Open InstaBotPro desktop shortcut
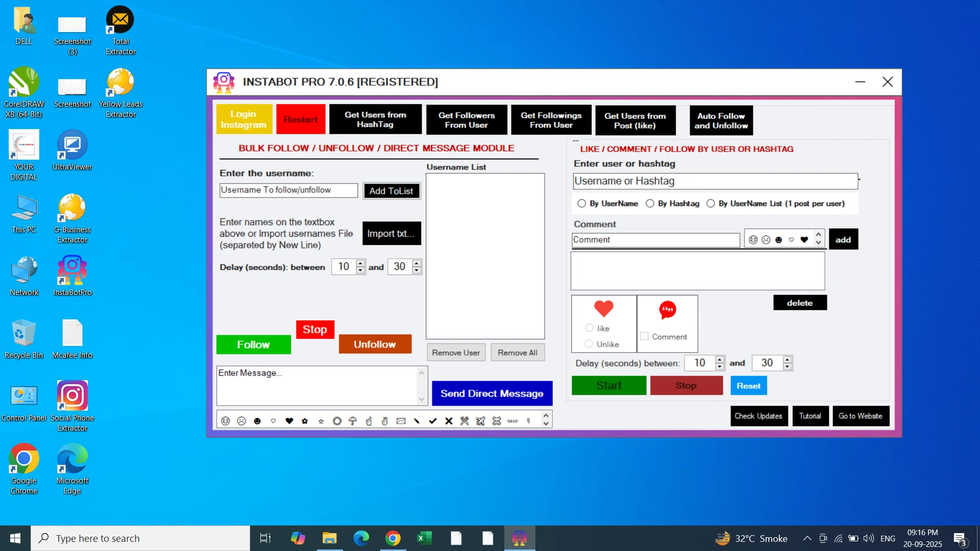Viewport: 980px width, 551px height. click(72, 275)
